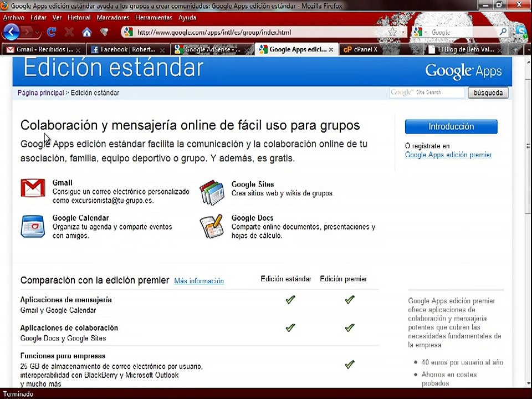Go back with the blue Back arrow
Viewport: 532px width, 399px height.
11,32
